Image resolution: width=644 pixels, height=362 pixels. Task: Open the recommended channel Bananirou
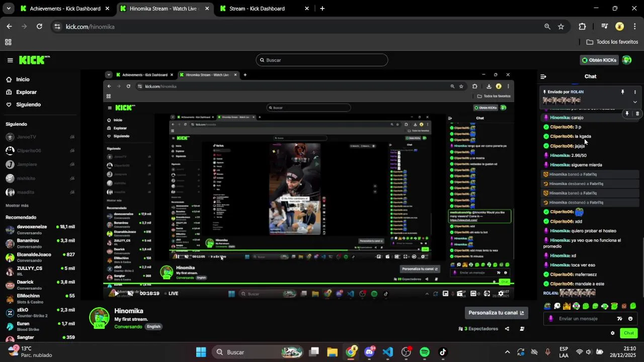coord(40,243)
